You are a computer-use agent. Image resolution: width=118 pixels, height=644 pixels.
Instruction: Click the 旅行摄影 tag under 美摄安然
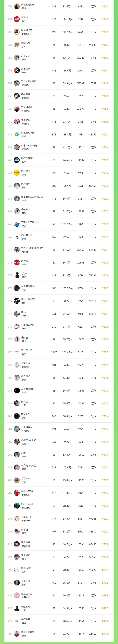26,124
